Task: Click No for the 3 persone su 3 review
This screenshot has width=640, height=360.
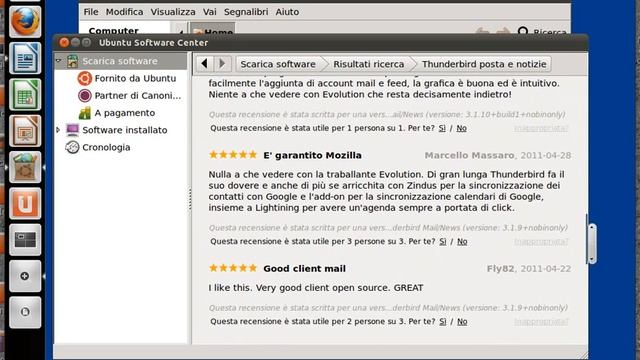Action: tap(462, 242)
